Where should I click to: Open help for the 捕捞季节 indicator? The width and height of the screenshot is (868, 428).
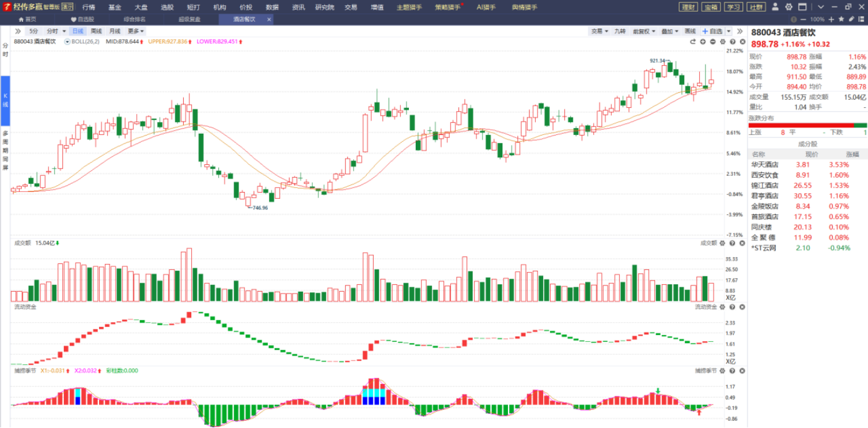pos(732,370)
